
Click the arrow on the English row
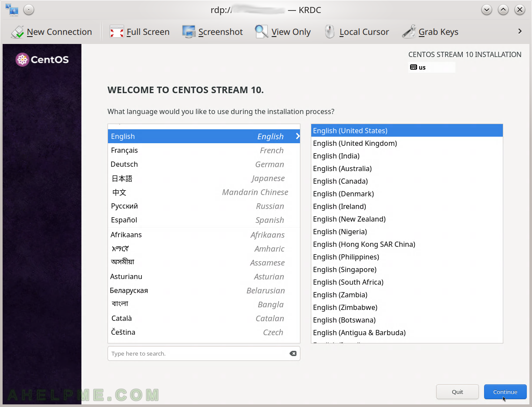click(297, 136)
